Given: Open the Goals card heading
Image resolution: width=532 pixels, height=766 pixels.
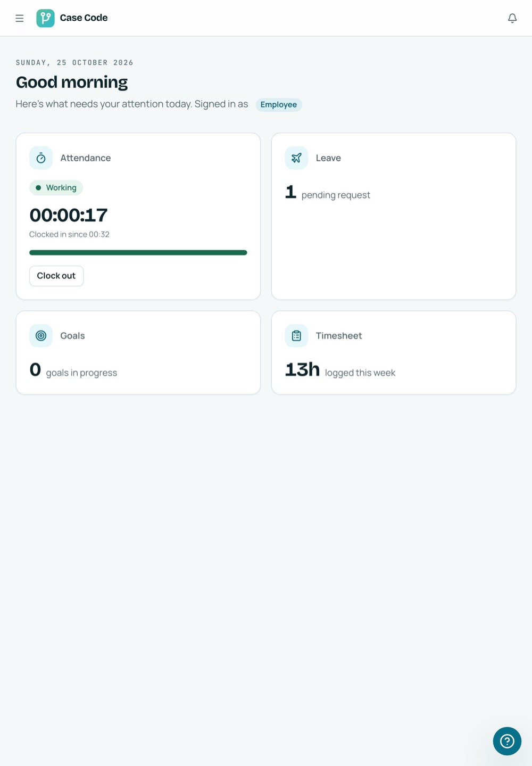Looking at the screenshot, I should click(72, 336).
